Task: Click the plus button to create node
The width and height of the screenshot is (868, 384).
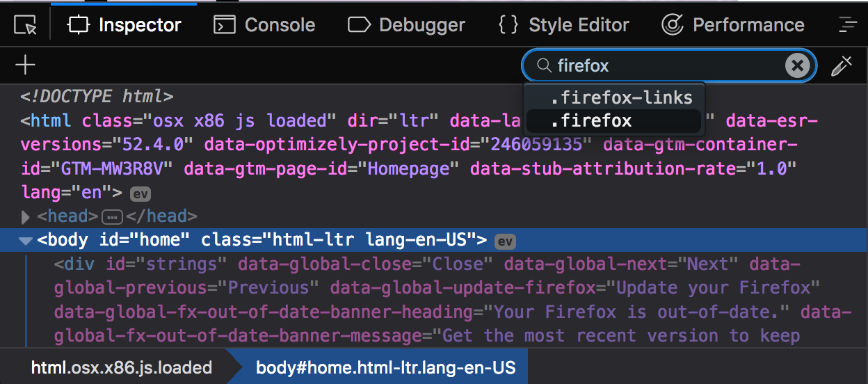Action: pos(25,65)
